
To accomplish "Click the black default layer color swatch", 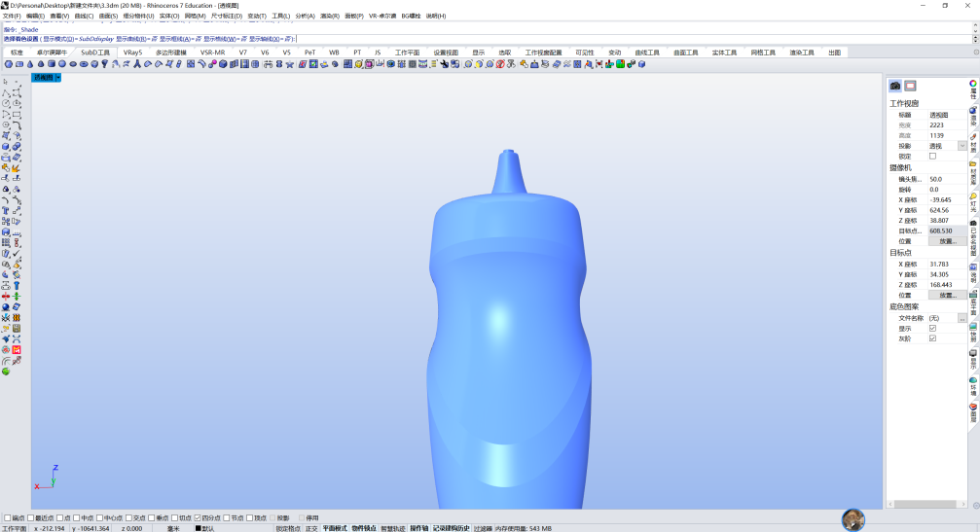I will click(199, 528).
